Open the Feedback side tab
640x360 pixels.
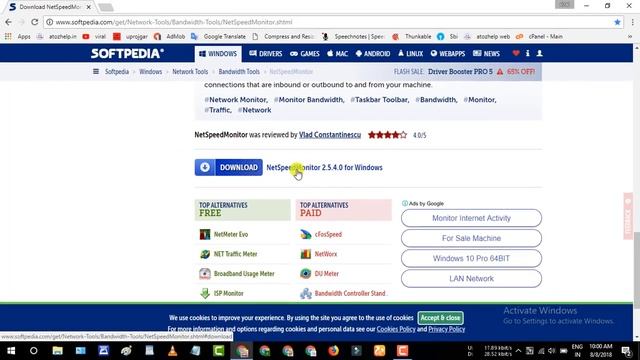click(x=628, y=216)
